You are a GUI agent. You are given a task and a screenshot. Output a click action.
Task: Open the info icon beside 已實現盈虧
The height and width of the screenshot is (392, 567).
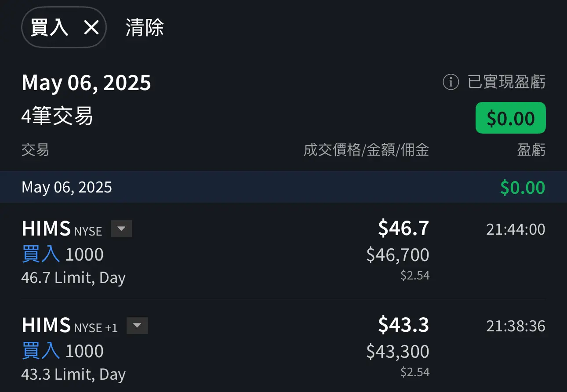pyautogui.click(x=451, y=82)
